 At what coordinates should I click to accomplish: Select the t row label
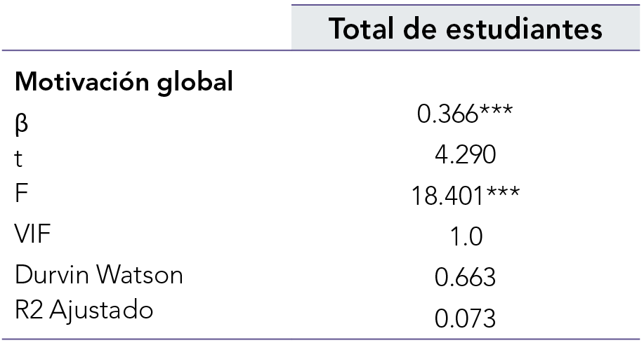coord(19,159)
